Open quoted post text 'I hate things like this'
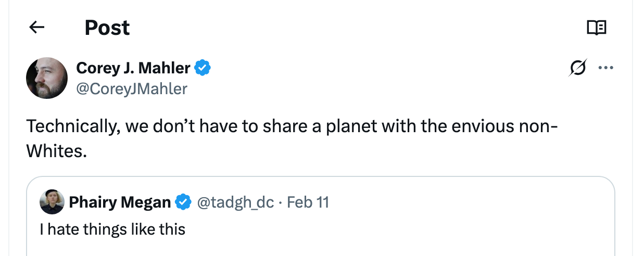Screen dimensions: 644x256 pyautogui.click(x=112, y=229)
